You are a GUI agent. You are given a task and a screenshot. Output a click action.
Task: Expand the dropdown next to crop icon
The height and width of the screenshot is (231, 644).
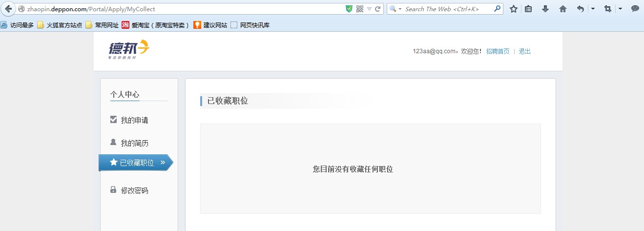click(620, 9)
